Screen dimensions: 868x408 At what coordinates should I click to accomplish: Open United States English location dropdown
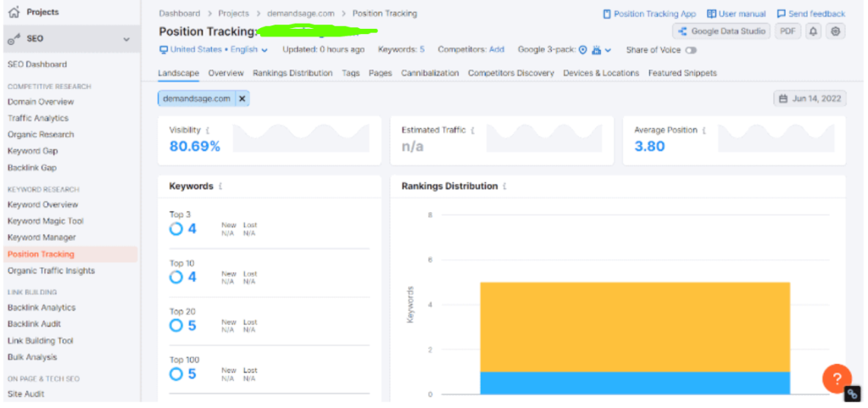(214, 50)
